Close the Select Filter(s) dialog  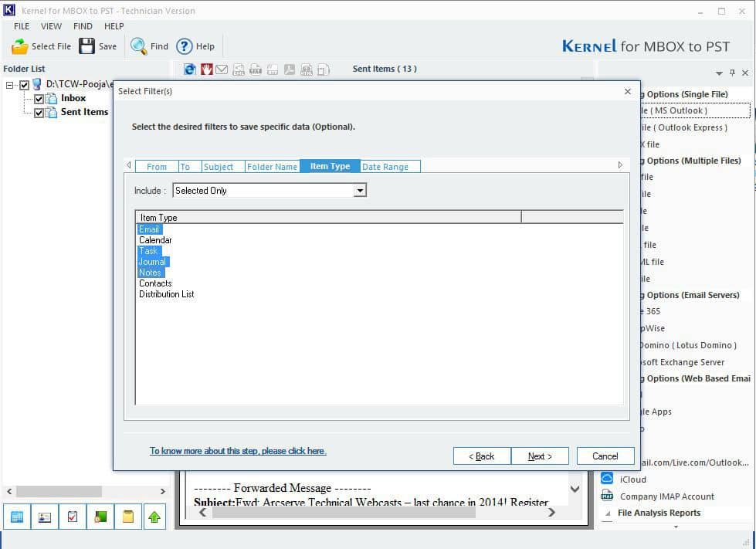tap(627, 91)
